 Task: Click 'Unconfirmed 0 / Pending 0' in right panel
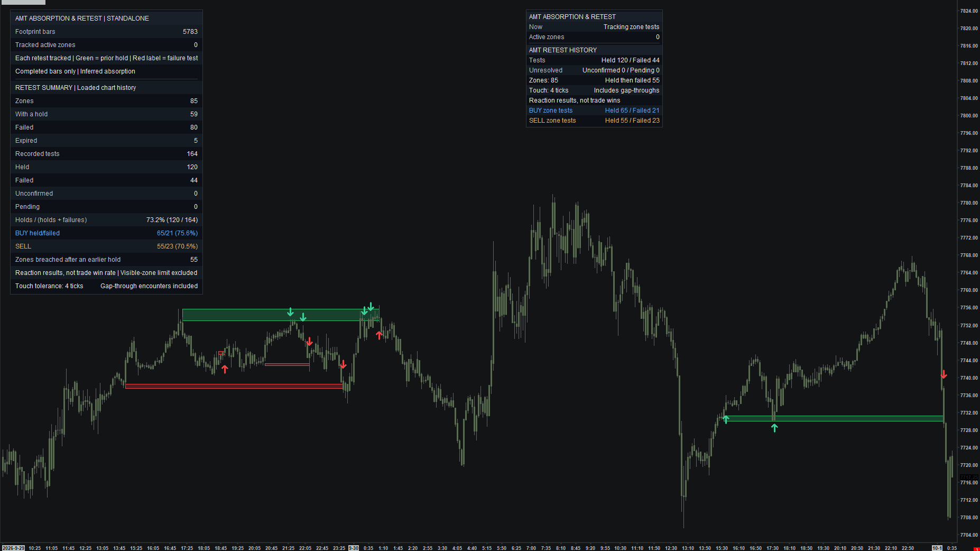(x=621, y=70)
